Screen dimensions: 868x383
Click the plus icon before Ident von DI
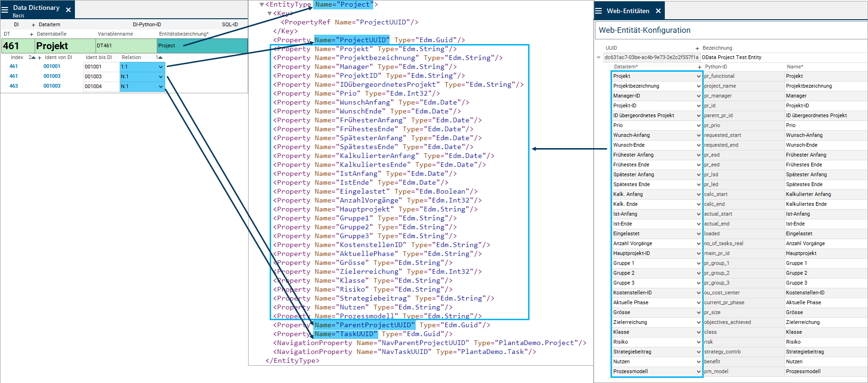pyautogui.click(x=39, y=58)
